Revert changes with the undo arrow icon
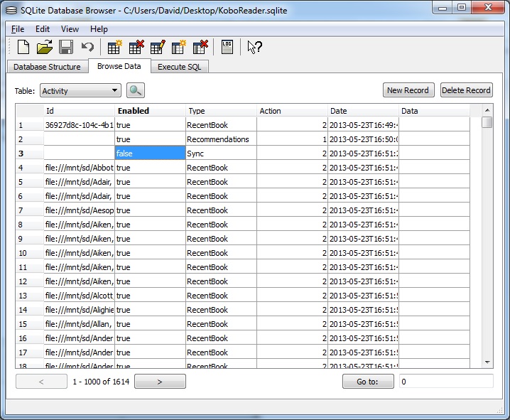 (x=87, y=47)
